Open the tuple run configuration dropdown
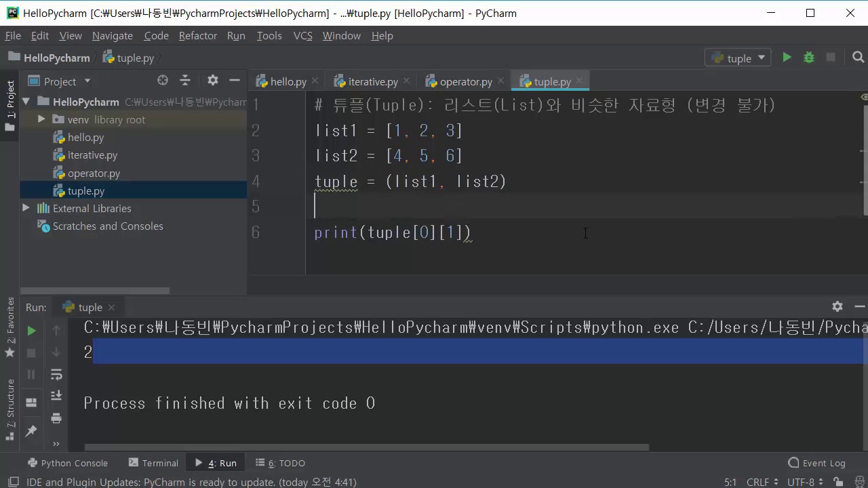The height and width of the screenshot is (488, 868). click(x=738, y=58)
